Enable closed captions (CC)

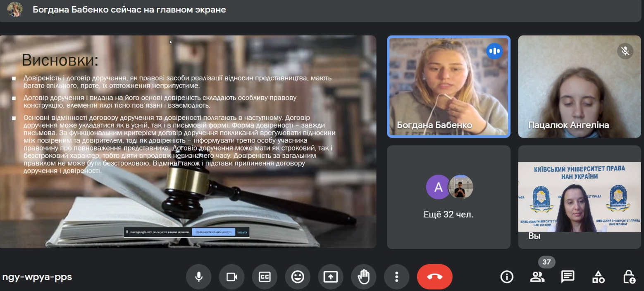[x=265, y=277]
